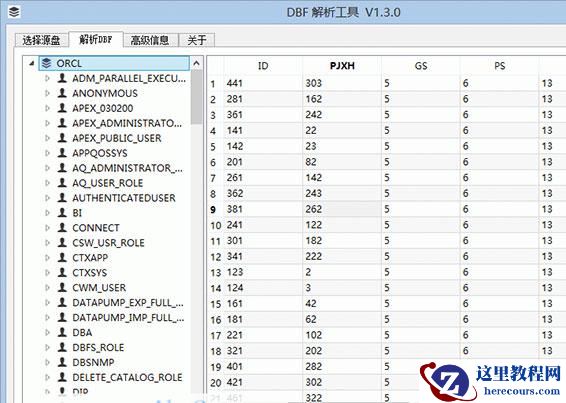Click user icon next to CTXSYS
This screenshot has height=403, width=566.
click(x=62, y=272)
